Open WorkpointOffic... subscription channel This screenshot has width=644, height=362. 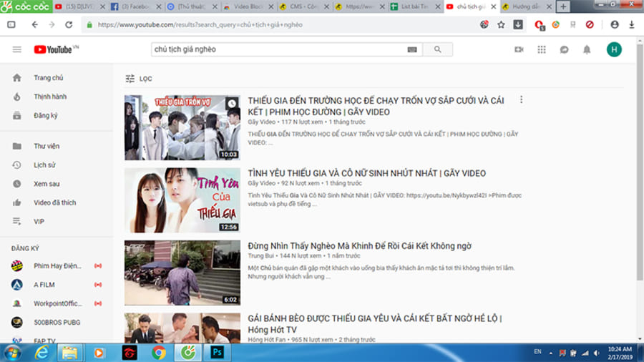[x=57, y=304]
